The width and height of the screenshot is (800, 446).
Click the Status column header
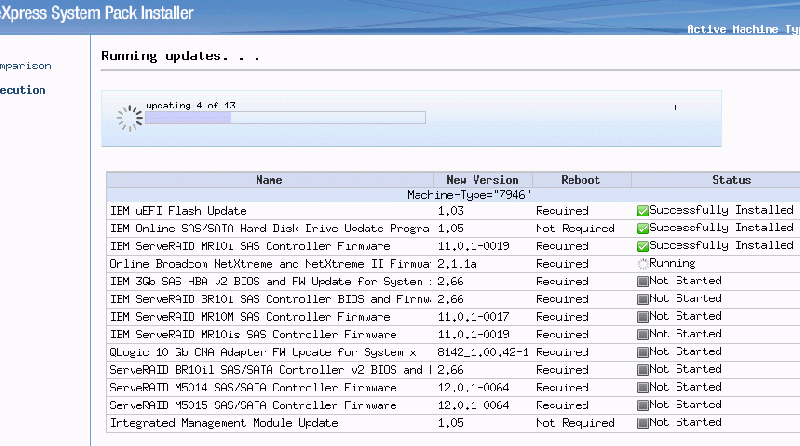tap(730, 180)
